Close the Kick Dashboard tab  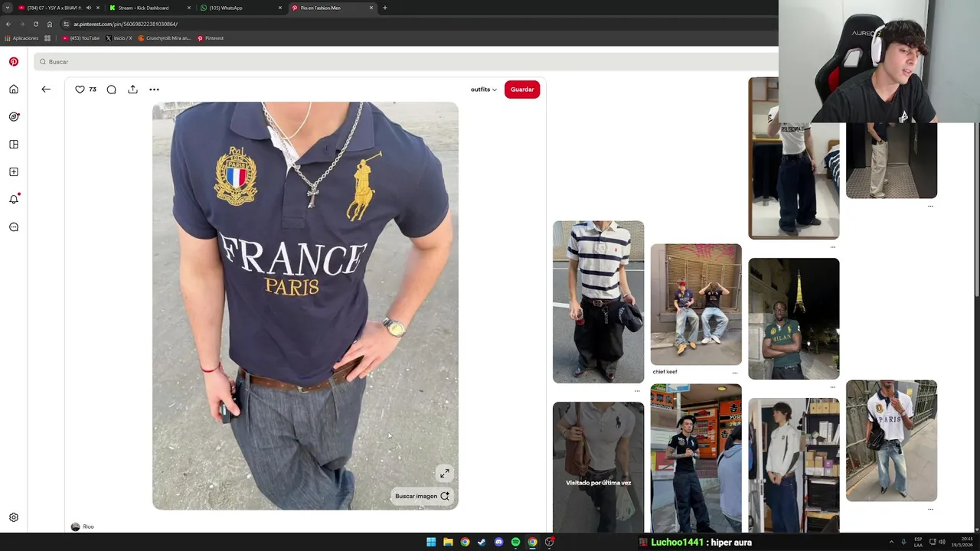coord(189,8)
